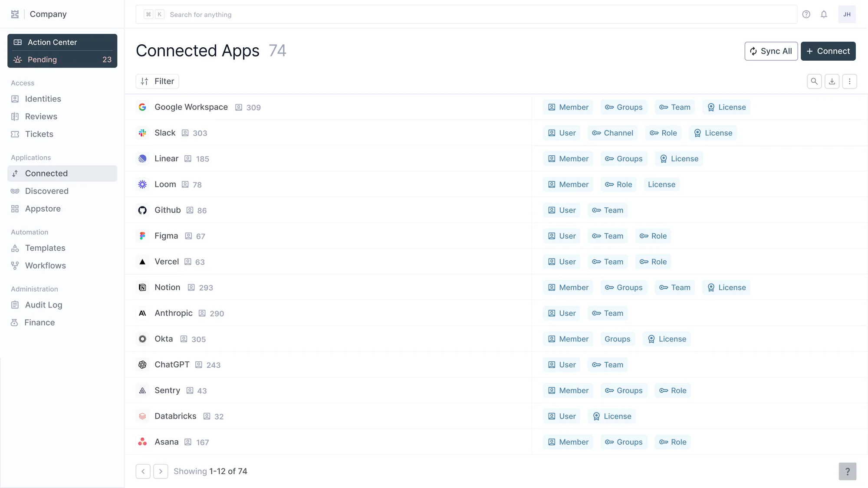Click Databricks's License tag
The width and height of the screenshot is (868, 488).
612,416
